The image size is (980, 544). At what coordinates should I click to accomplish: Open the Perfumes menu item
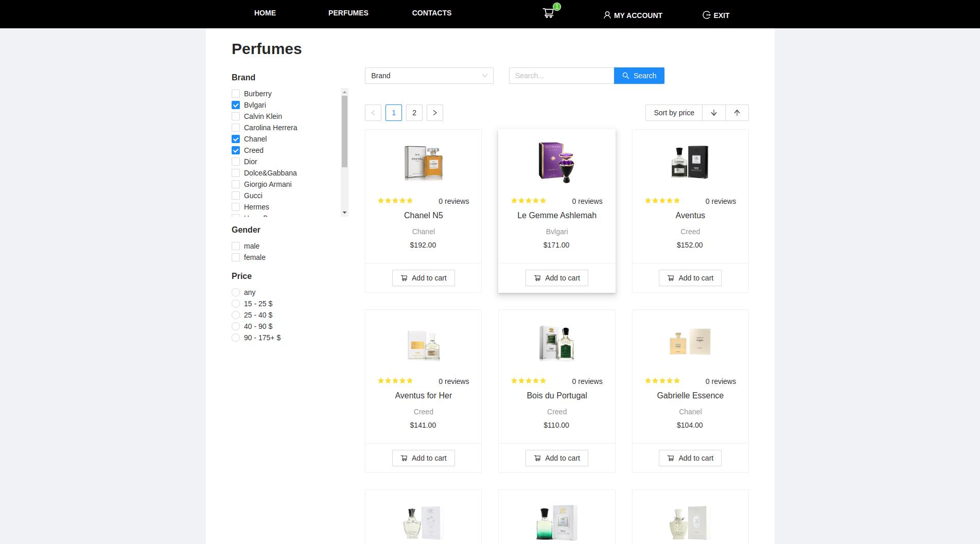coord(348,13)
